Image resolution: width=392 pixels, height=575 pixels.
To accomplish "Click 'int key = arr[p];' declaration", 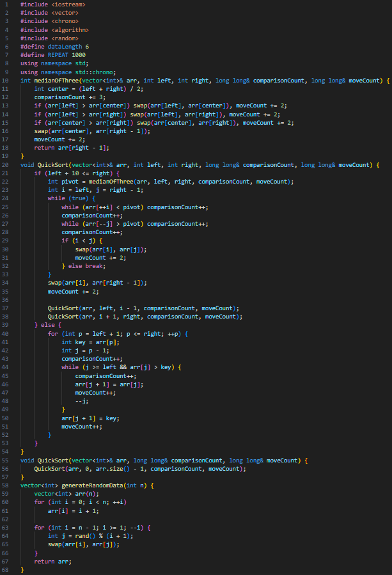I will [91, 343].
